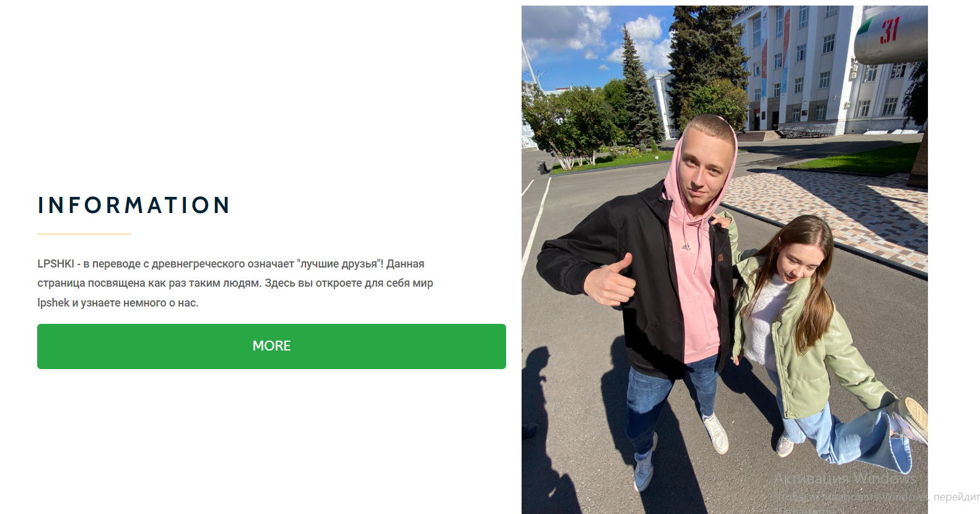This screenshot has width=980, height=514.
Task: Click the yellow divider line under the heading
Action: click(x=84, y=234)
